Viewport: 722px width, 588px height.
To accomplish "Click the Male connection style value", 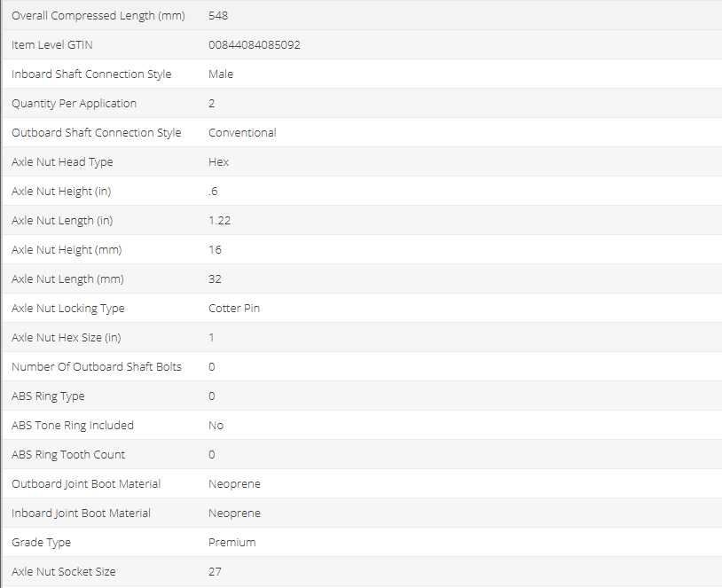I will 221,74.
